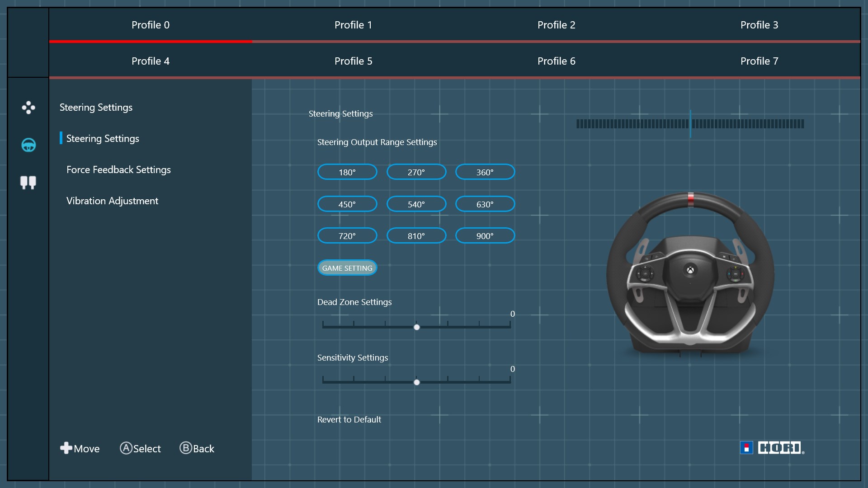The height and width of the screenshot is (488, 868).
Task: Switch to Profile 1 tab
Action: click(353, 25)
